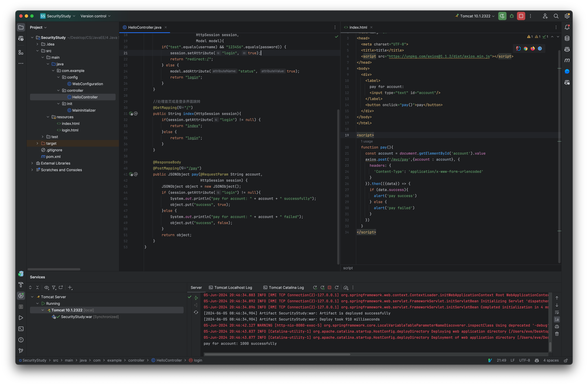Collapse the controller package

coord(58,91)
